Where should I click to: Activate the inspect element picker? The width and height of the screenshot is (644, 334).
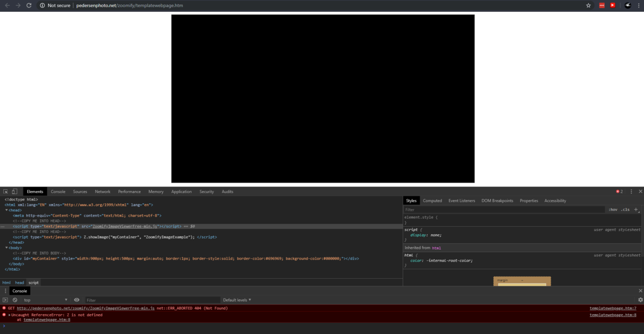pos(5,191)
